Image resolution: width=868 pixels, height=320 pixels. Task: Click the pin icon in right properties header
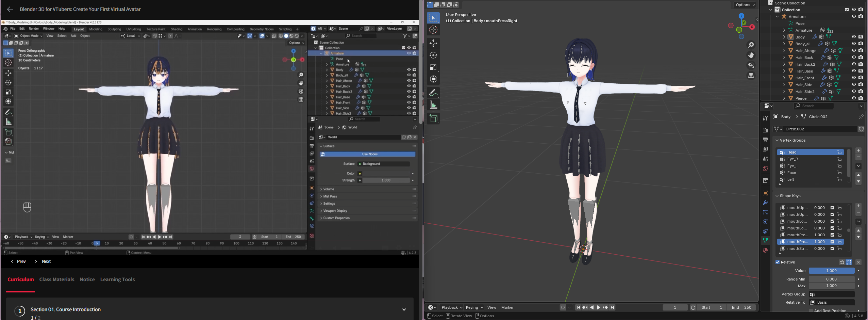click(861, 117)
